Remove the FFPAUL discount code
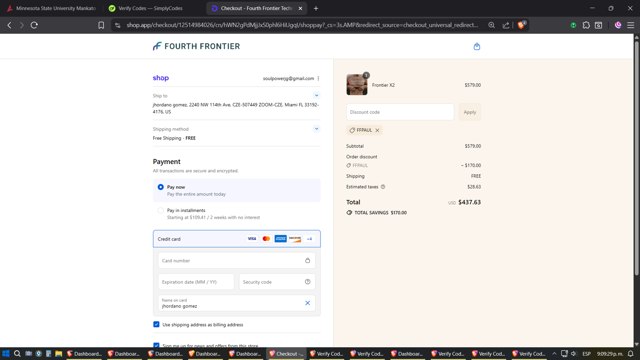The width and height of the screenshot is (640, 360). 377,130
